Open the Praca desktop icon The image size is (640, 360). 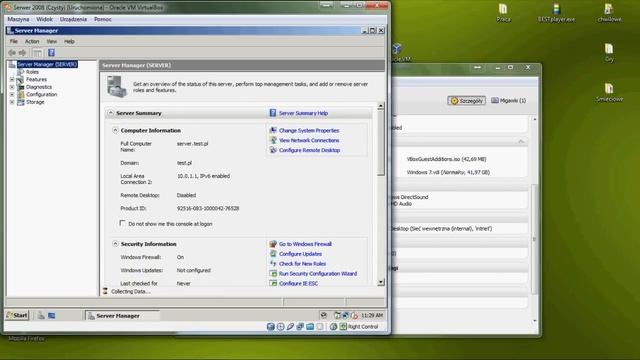pos(503,13)
